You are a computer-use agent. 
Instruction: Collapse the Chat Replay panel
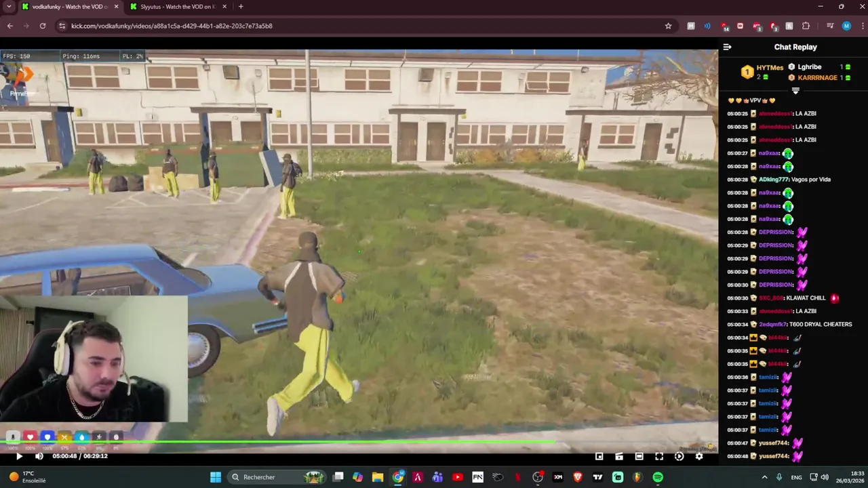[727, 47]
